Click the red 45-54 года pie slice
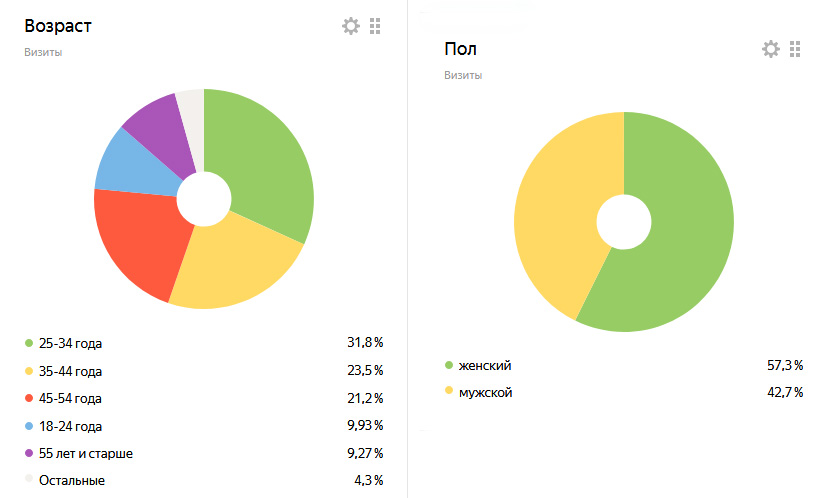The width and height of the screenshot is (822, 498). [139, 239]
